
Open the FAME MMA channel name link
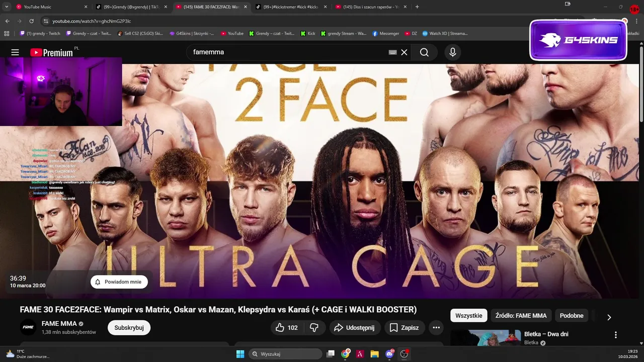coord(59,324)
